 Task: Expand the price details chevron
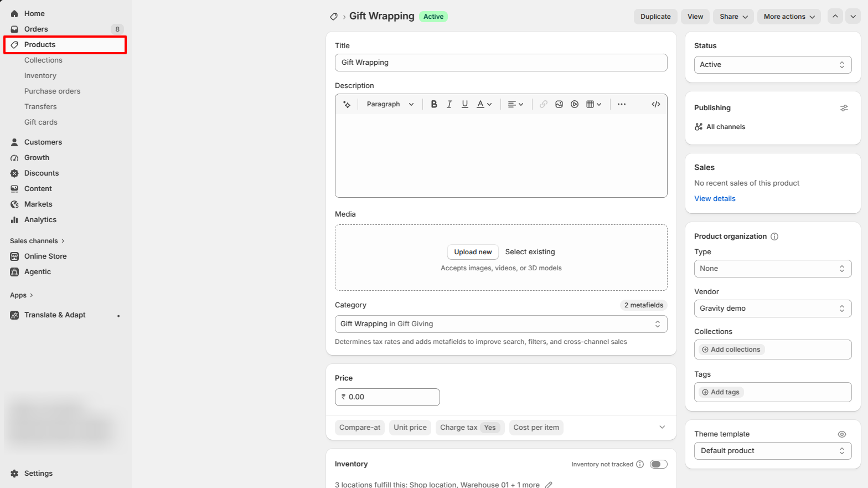(662, 427)
